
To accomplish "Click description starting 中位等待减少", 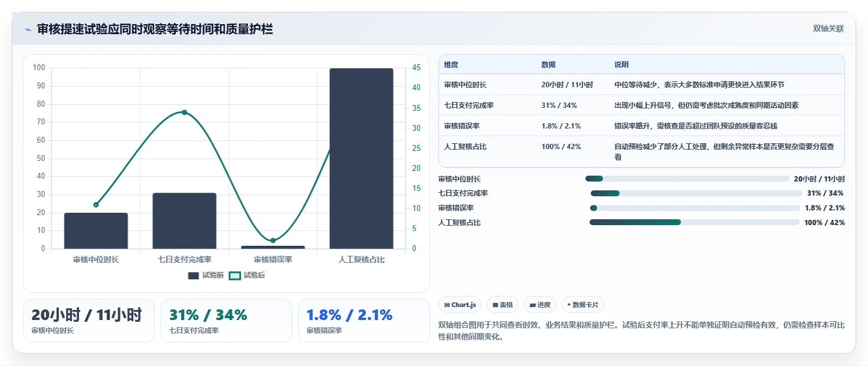I will [699, 85].
